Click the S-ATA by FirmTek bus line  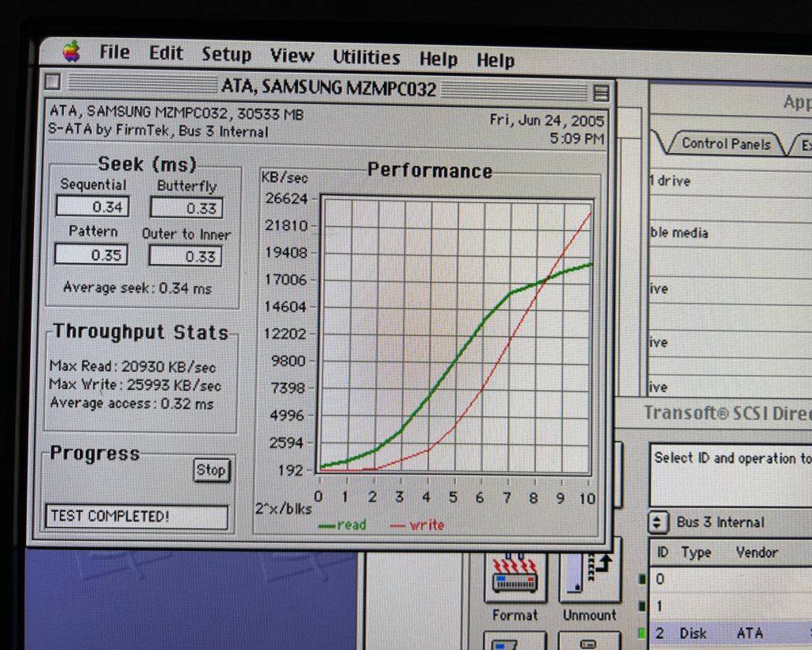click(158, 129)
